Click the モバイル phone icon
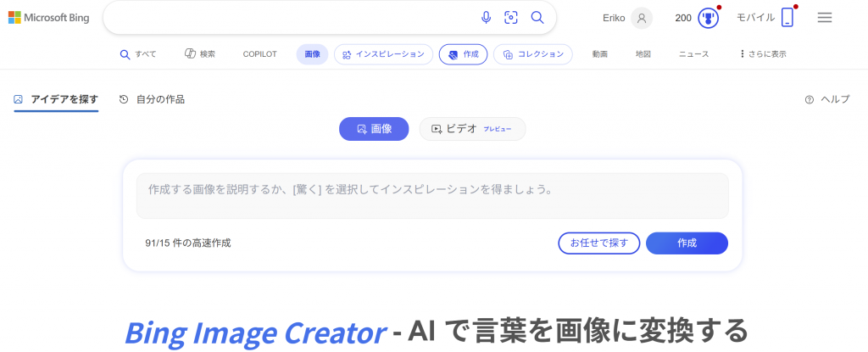The width and height of the screenshot is (868, 352). pos(787,18)
